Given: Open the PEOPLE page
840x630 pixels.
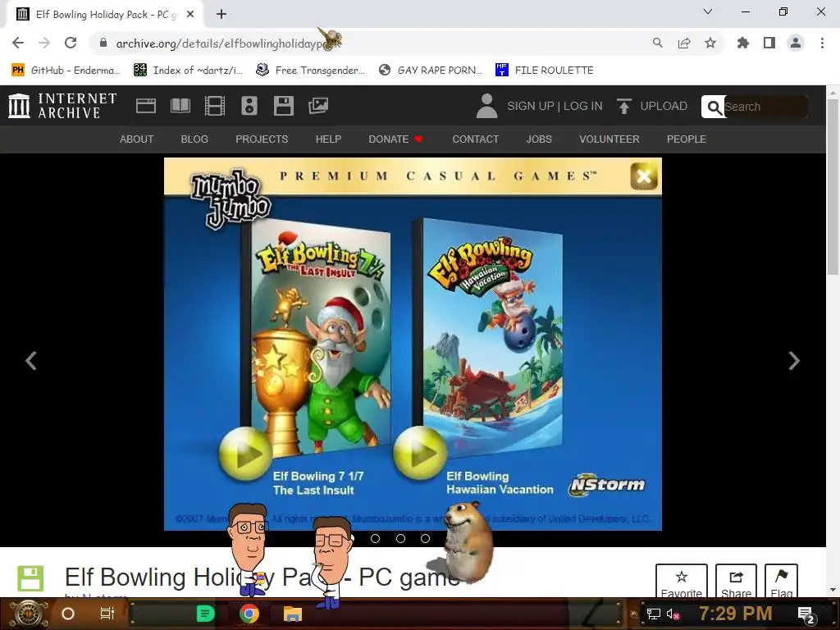Looking at the screenshot, I should tap(687, 139).
